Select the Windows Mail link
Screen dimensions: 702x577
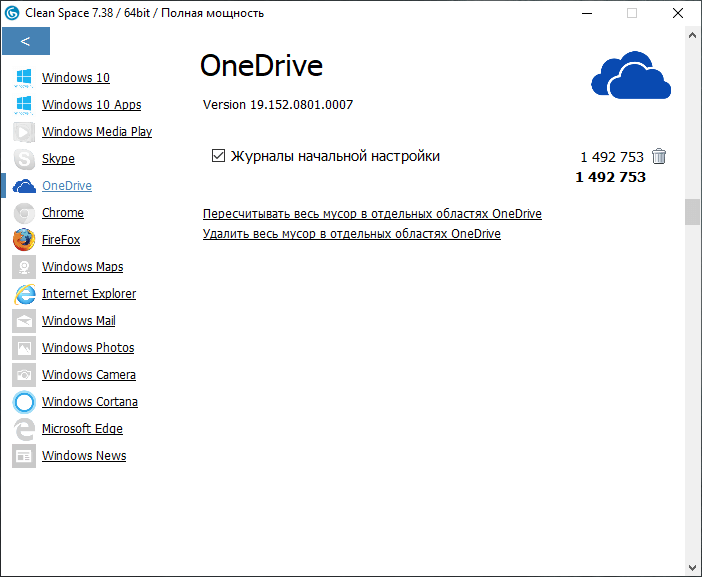click(x=79, y=321)
